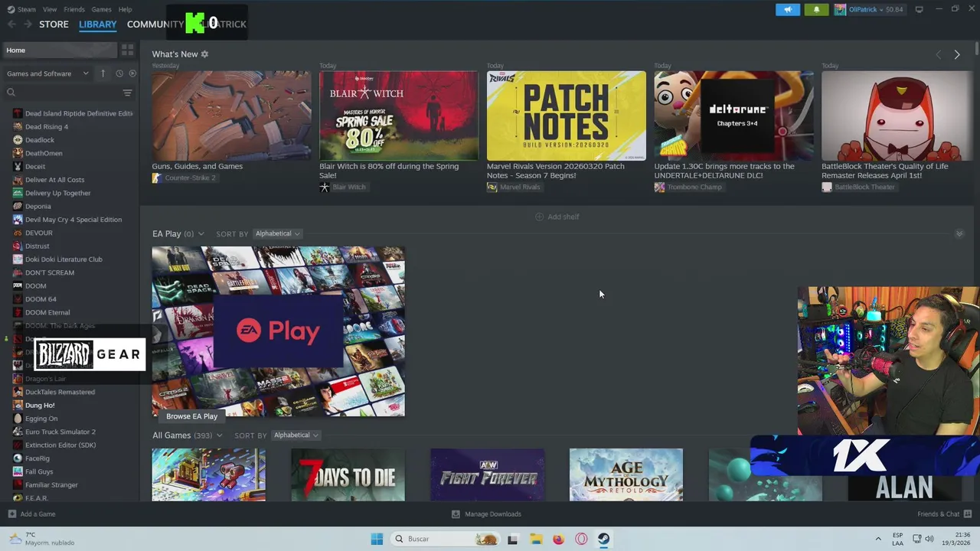Open the 7 Days to Die game tile
Image resolution: width=980 pixels, height=551 pixels.
(348, 475)
